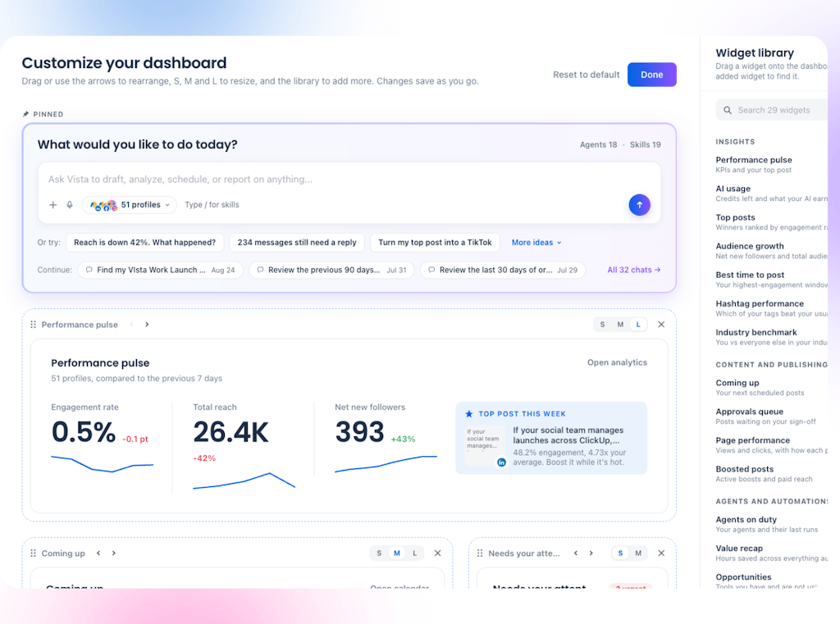Set Coming up widget size to S
Viewport: 840px width, 624px height.
[379, 553]
